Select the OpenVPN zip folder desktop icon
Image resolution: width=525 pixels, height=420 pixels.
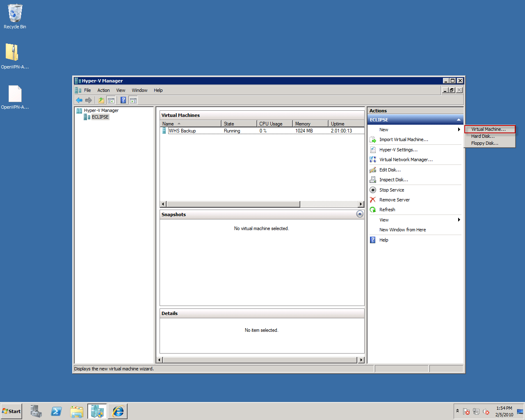coord(15,56)
